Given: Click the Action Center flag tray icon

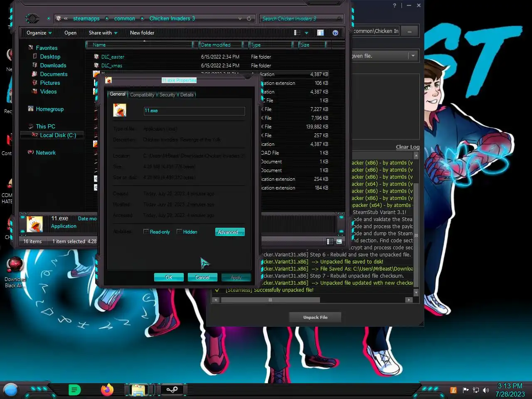Looking at the screenshot, I should 465,390.
